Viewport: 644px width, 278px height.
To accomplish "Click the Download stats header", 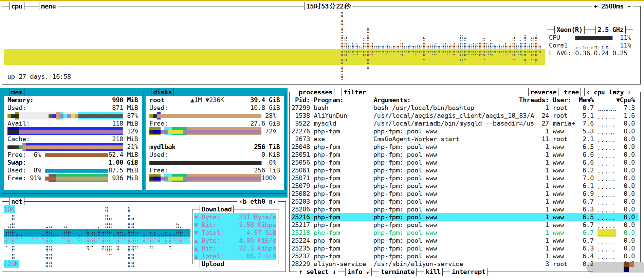I will click(217, 209).
